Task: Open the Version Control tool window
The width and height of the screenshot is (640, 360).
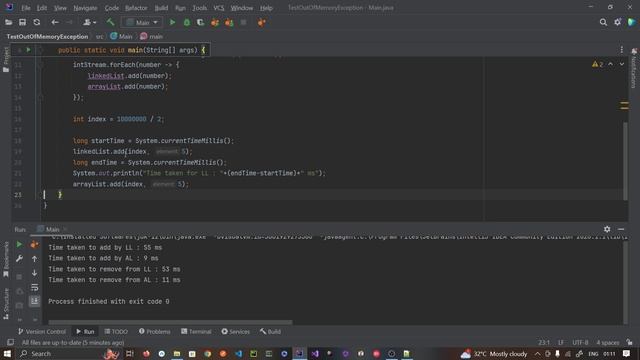Action: click(x=41, y=331)
